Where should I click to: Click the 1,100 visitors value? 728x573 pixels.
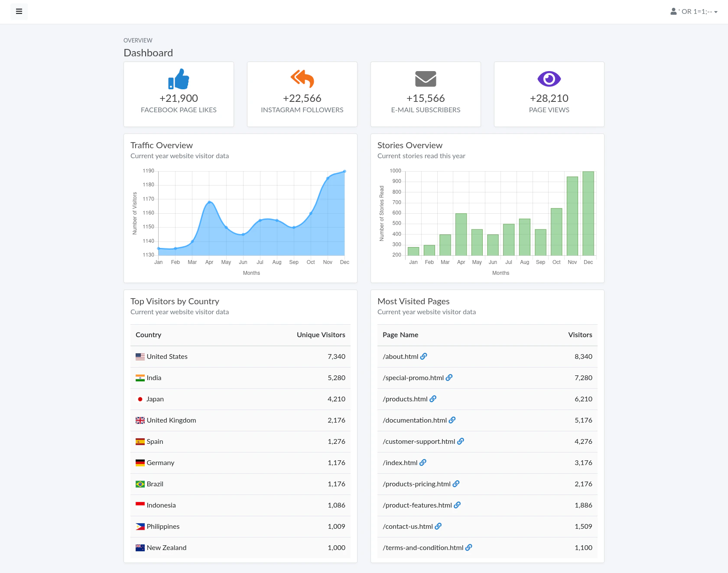[583, 548]
